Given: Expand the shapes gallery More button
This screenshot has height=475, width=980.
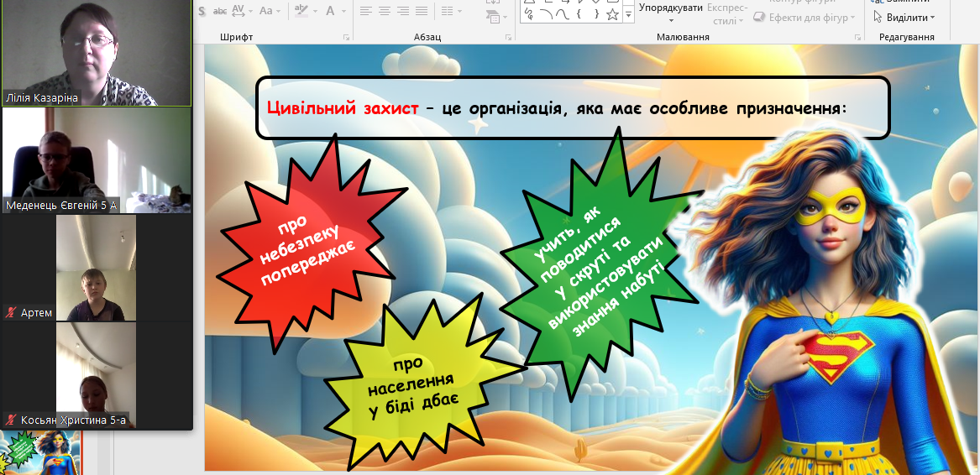Looking at the screenshot, I should tap(628, 13).
